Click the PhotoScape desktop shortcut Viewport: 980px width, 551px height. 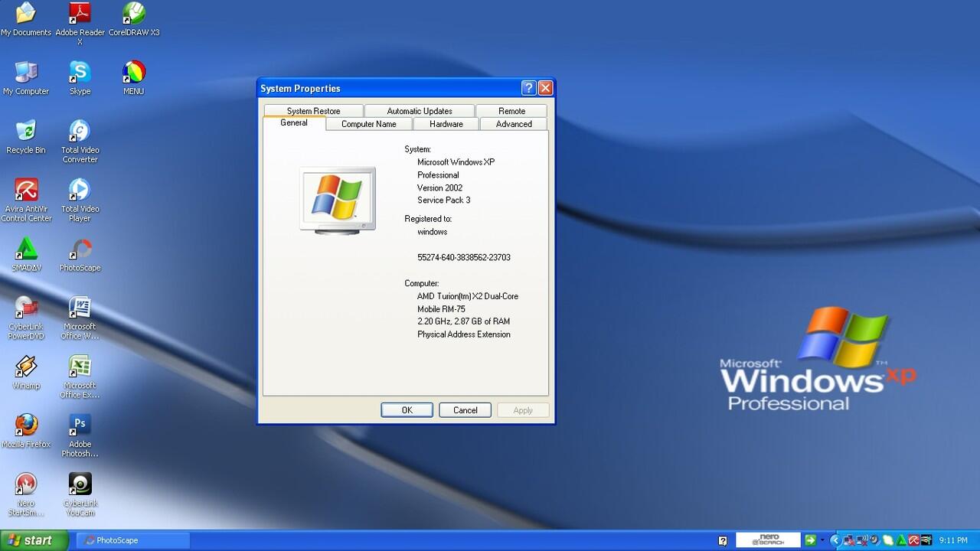(80, 256)
